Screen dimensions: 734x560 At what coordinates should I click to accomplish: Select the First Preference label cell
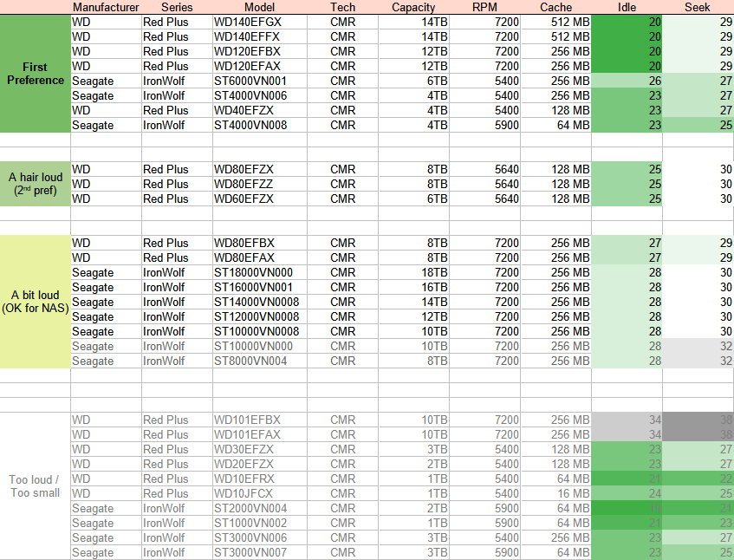(x=36, y=74)
